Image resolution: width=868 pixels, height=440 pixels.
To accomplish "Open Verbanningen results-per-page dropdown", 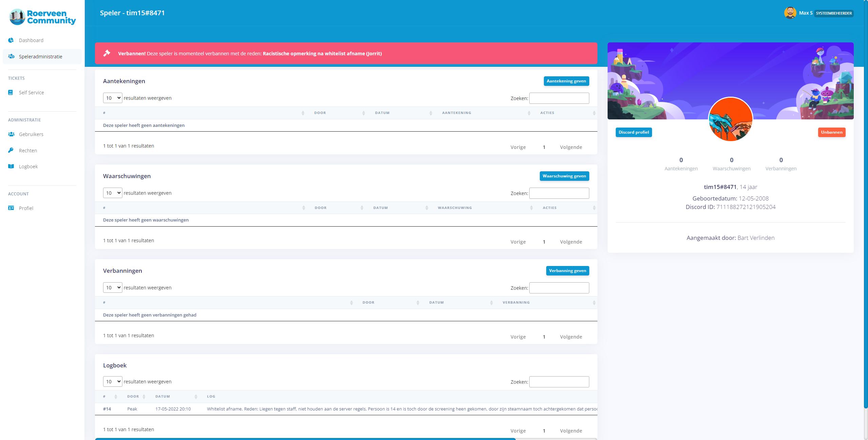I will [x=113, y=288].
